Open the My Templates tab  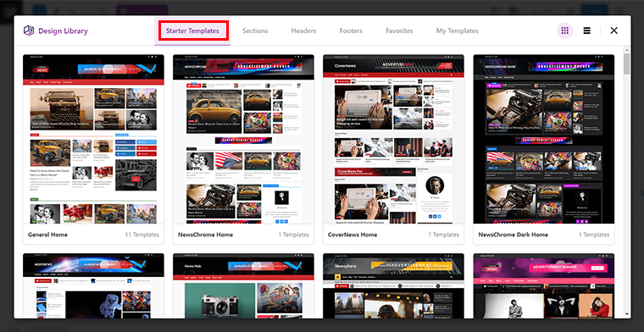pyautogui.click(x=457, y=30)
